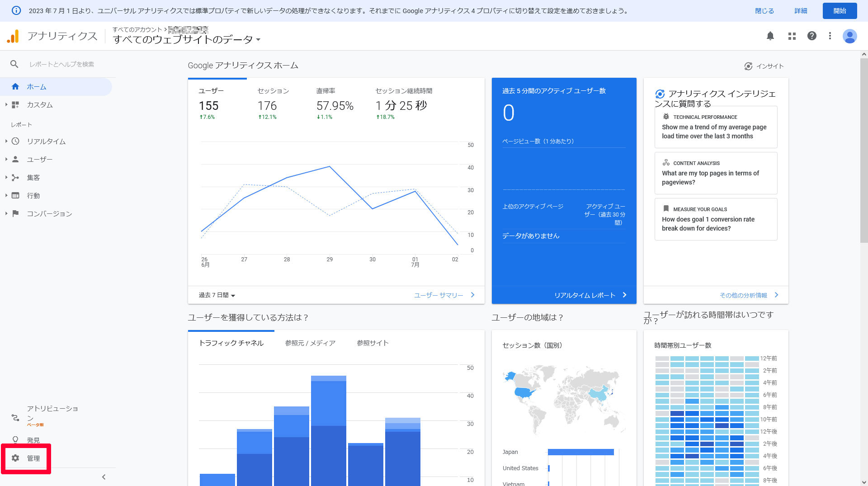Select the page load time trend question card
This screenshot has height=486, width=868.
tap(716, 127)
